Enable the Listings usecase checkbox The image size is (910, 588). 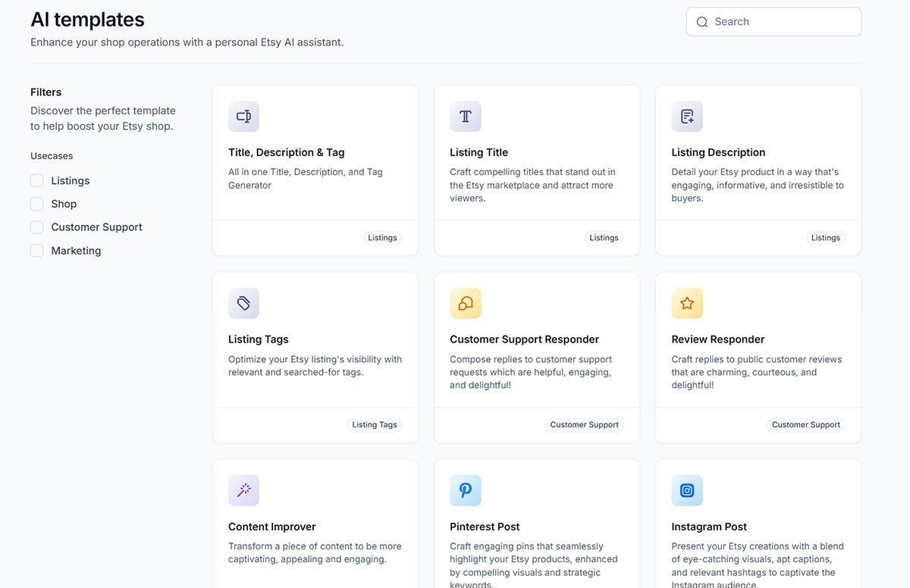pos(36,180)
